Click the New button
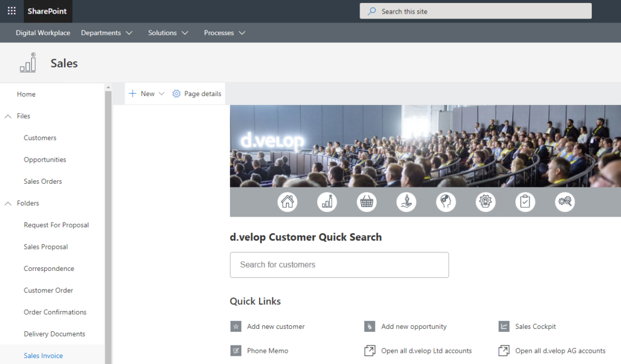Viewport: 621px width, 364px height. tap(146, 94)
